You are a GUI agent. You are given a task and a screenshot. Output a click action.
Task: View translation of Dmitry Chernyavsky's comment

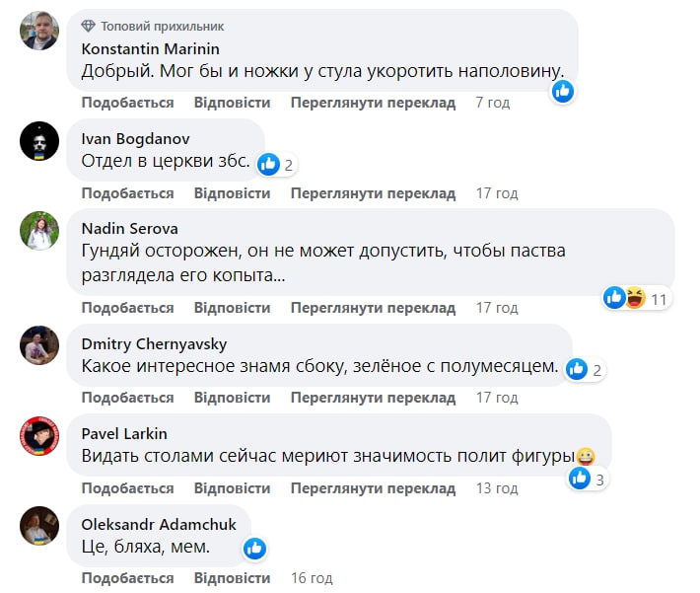[x=373, y=398]
